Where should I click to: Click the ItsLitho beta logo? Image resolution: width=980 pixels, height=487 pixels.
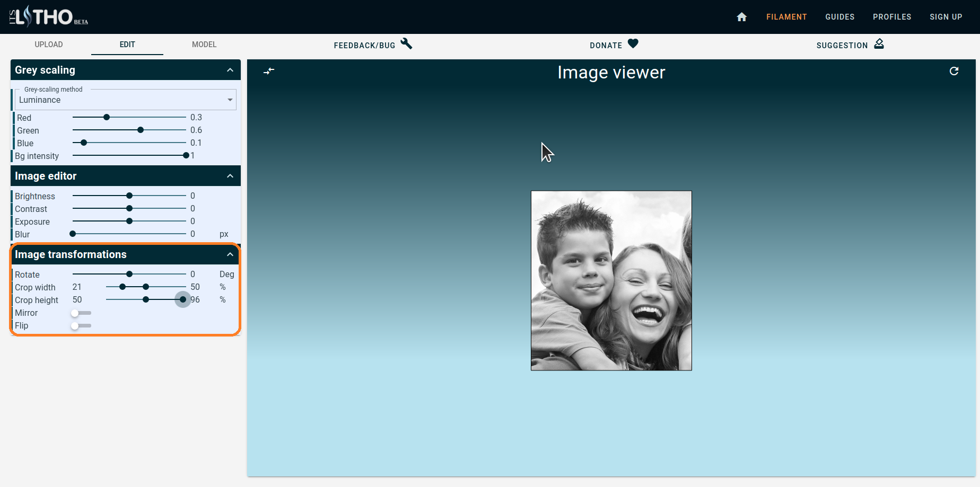(x=49, y=16)
